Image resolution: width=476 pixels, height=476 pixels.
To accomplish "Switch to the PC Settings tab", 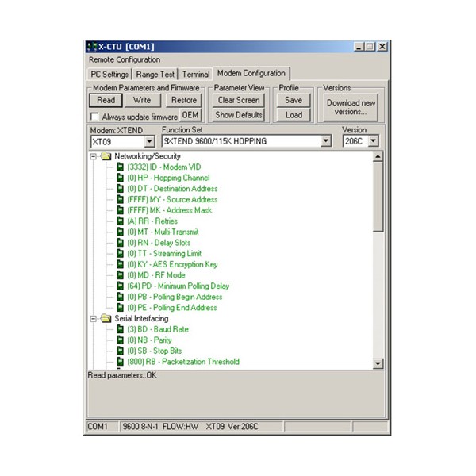I will coord(109,75).
